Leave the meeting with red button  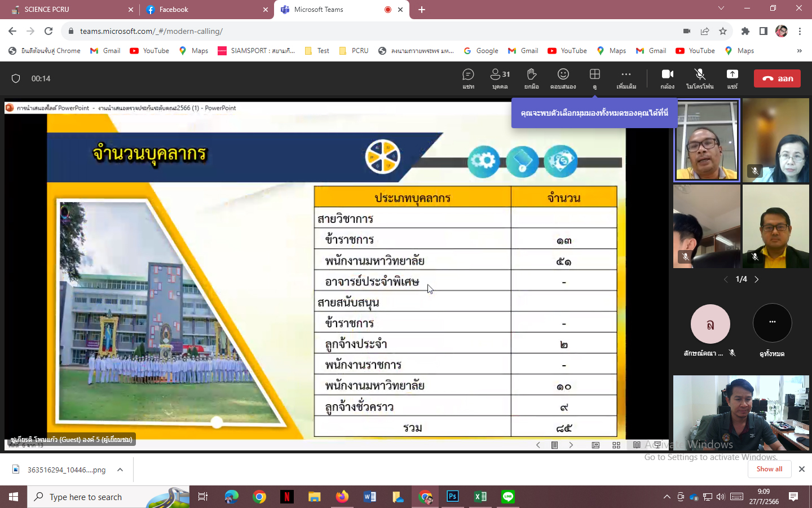[777, 78]
